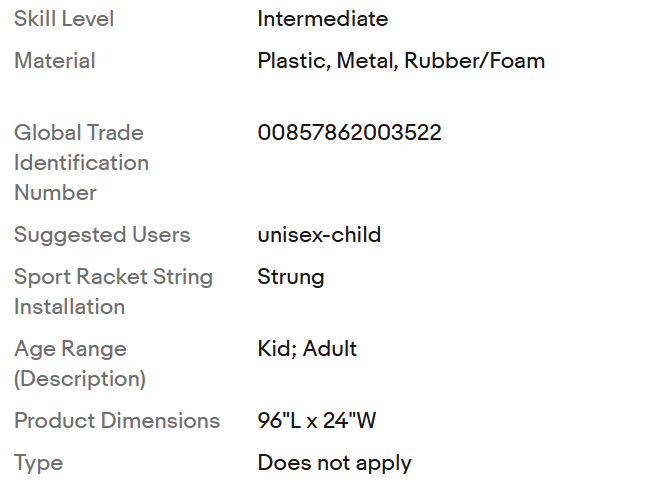
Task: Click the Suggested Users label
Action: [x=102, y=235]
